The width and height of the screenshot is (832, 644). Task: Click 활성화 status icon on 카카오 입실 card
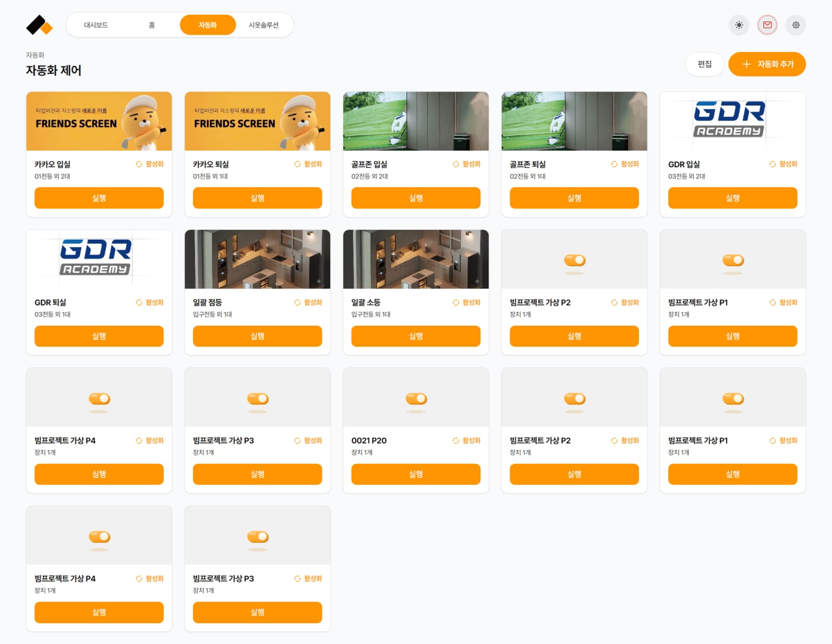point(139,164)
